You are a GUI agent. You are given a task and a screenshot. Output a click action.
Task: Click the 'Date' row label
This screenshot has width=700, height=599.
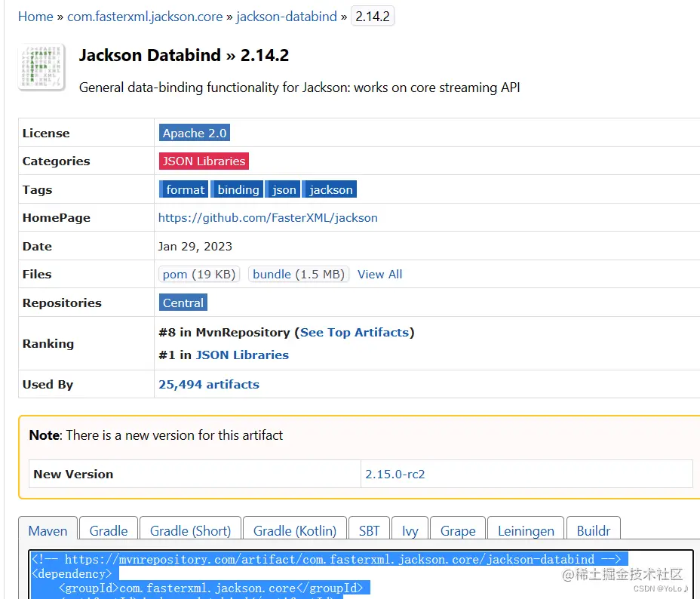pos(37,247)
